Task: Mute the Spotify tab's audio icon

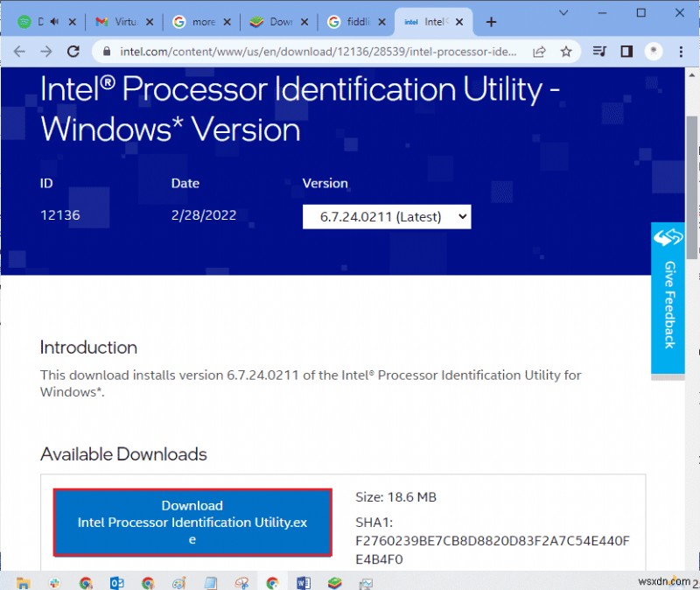Action: 54,21
